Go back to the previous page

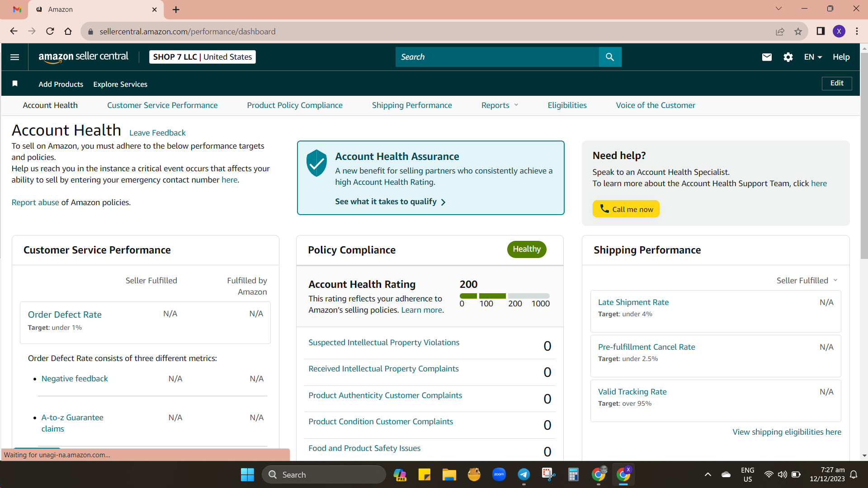[x=14, y=31]
